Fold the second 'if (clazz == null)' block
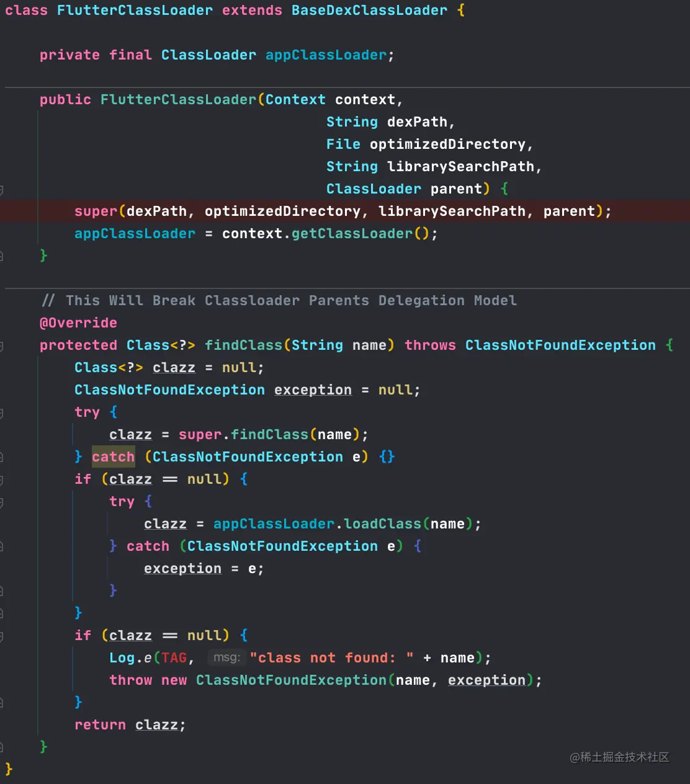690x784 pixels. [2, 636]
